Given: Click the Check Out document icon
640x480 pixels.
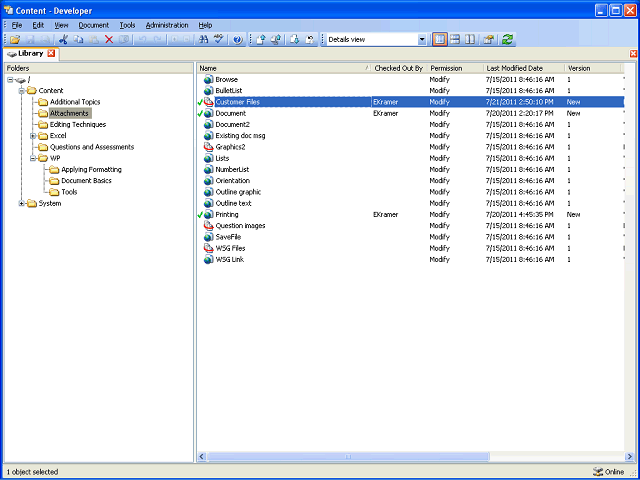Looking at the screenshot, I should (295, 40).
